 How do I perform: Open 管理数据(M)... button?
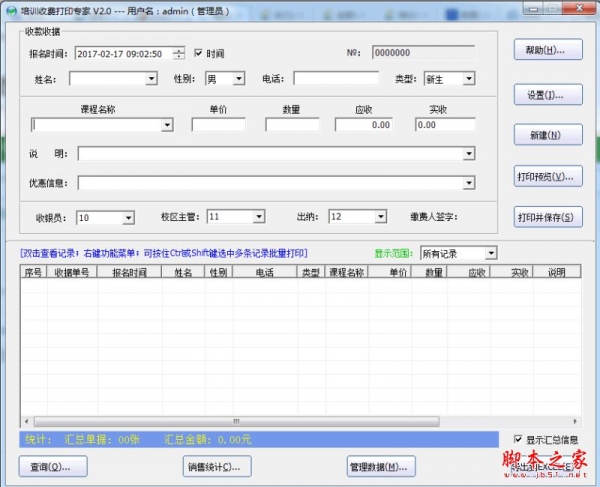click(381, 466)
